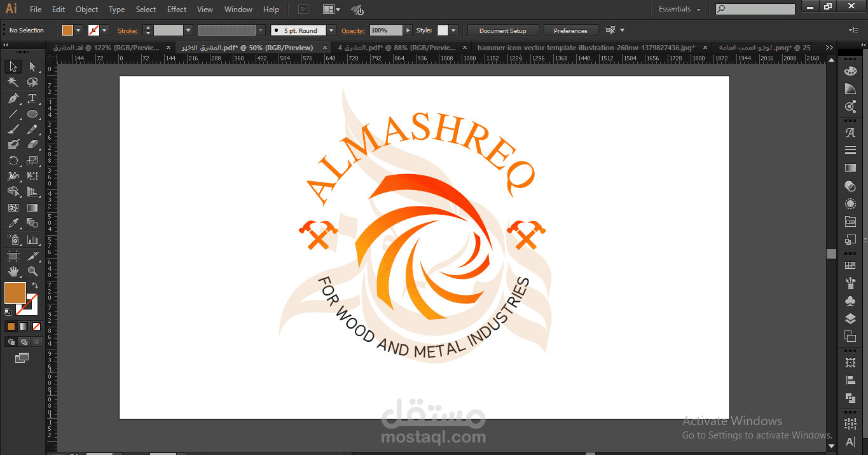Image resolution: width=868 pixels, height=455 pixels.
Task: Expand stroke weight dropdown
Action: point(188,31)
